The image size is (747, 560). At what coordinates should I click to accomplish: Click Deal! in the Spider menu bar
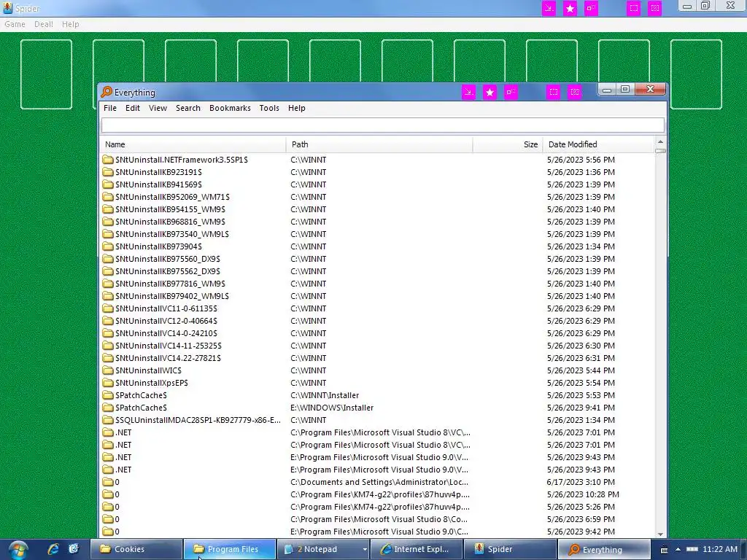tap(43, 24)
